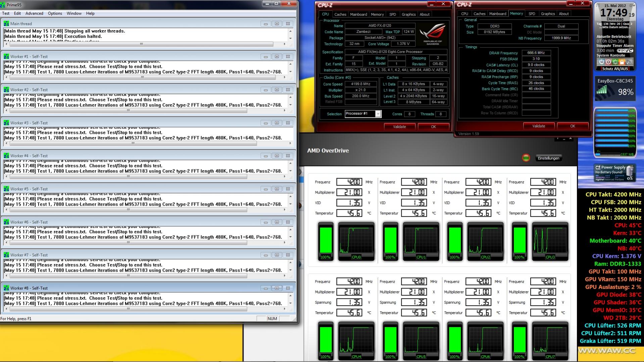Screen dimensions: 644x362
Task: Click the NUM indicator in Prime95 status bar
Action: click(273, 319)
